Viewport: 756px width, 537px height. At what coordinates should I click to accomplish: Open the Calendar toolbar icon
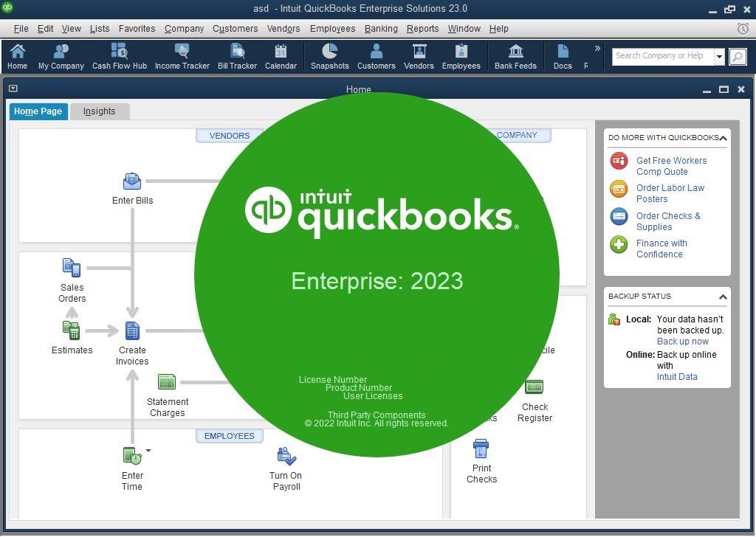tap(281, 56)
